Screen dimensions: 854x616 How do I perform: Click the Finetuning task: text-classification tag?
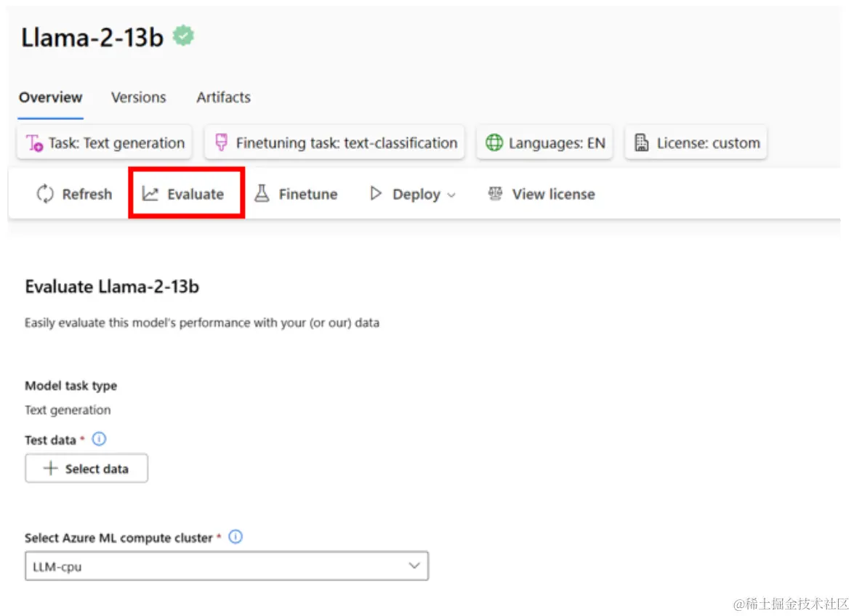coord(334,142)
